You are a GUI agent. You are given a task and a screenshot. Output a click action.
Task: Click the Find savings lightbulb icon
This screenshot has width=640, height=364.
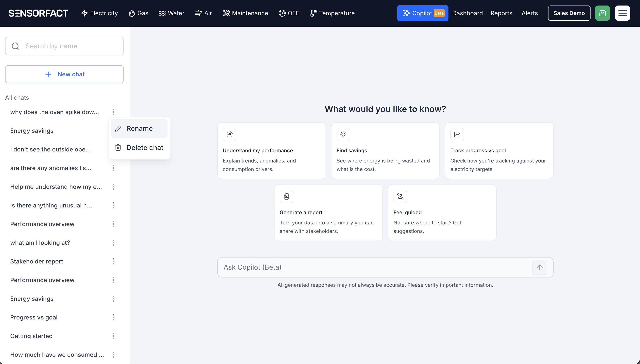pyautogui.click(x=343, y=134)
